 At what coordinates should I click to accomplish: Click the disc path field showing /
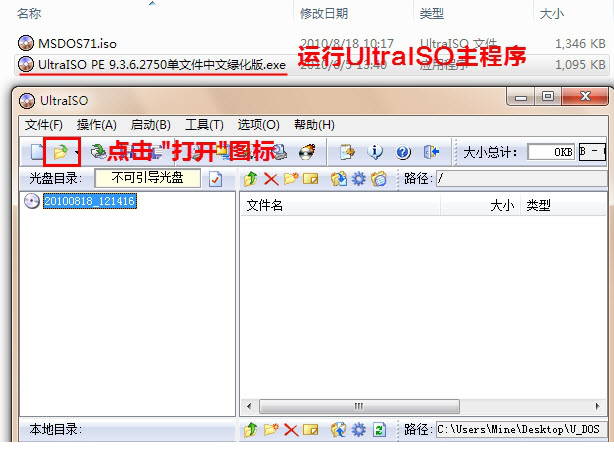(522, 179)
